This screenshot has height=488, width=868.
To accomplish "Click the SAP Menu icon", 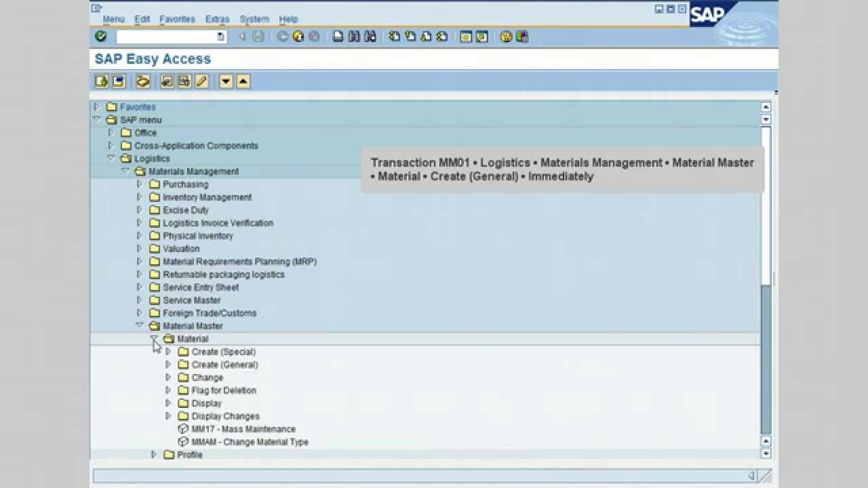I will click(x=119, y=81).
